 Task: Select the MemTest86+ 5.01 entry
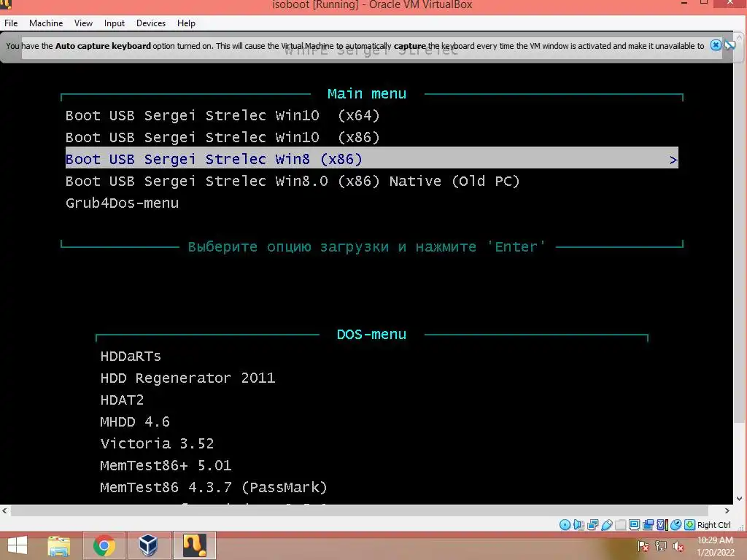tap(166, 465)
